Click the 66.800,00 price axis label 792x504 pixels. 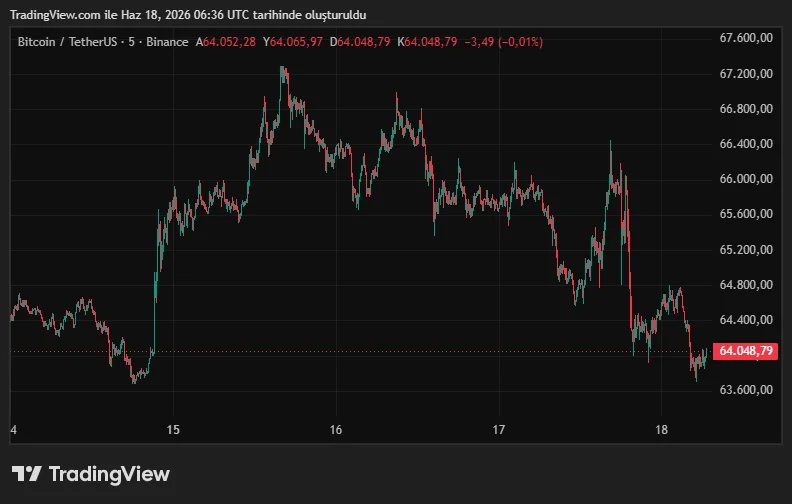tap(746, 109)
